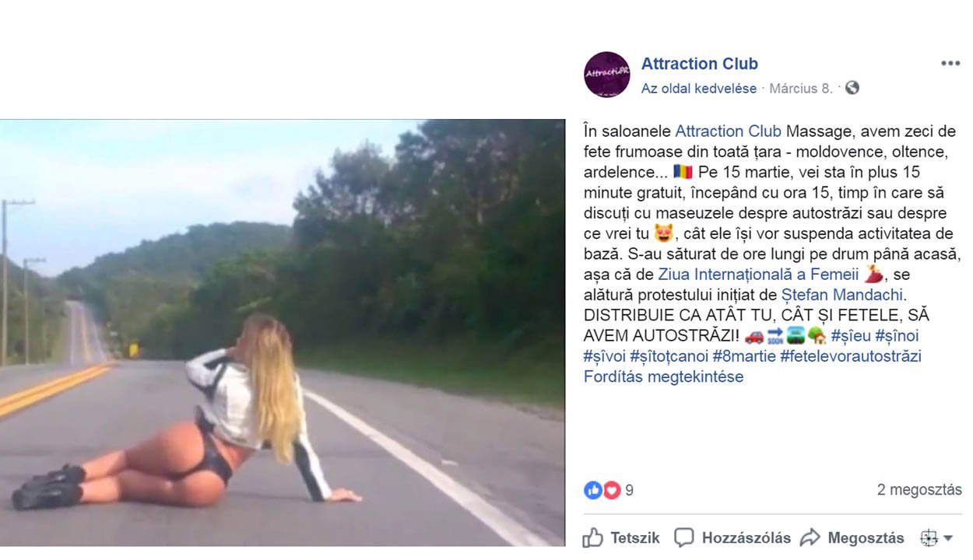Viewport: 973px width, 560px height.
Task: Open the audience selector dropdown arrow
Action: (948, 538)
